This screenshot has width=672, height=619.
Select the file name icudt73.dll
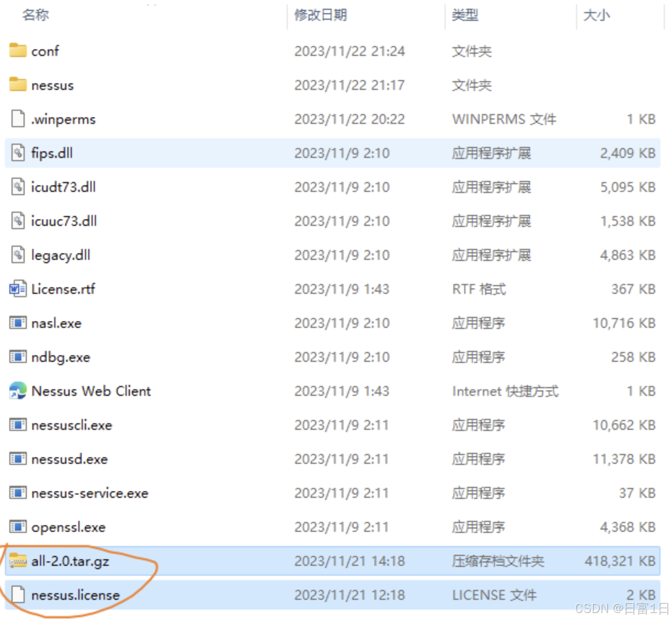[64, 187]
